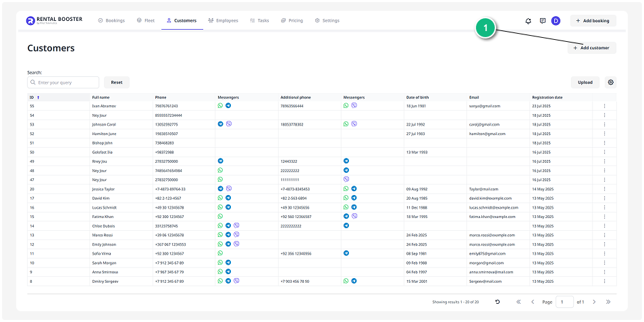Click the Rental Booster logo

pos(54,21)
